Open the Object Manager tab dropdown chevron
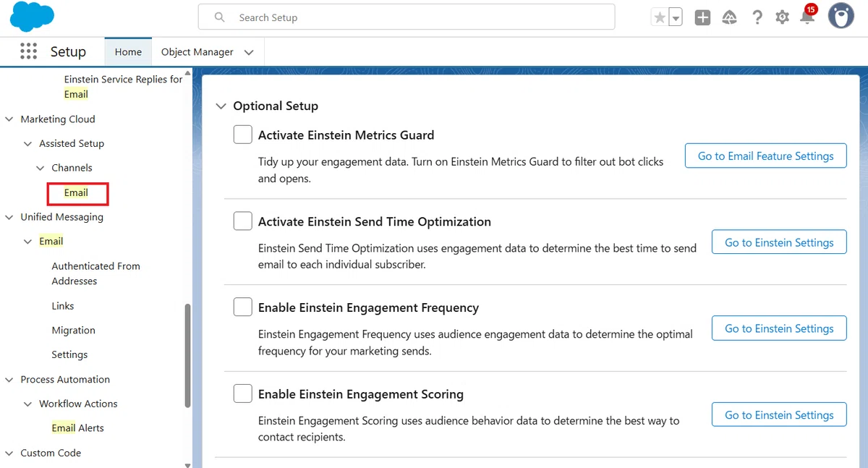The image size is (868, 468). [x=249, y=52]
